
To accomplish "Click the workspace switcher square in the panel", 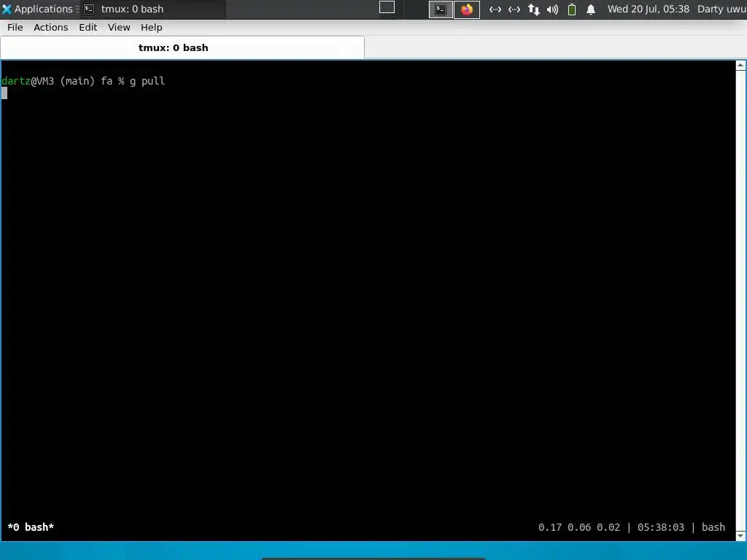I will pos(387,7).
